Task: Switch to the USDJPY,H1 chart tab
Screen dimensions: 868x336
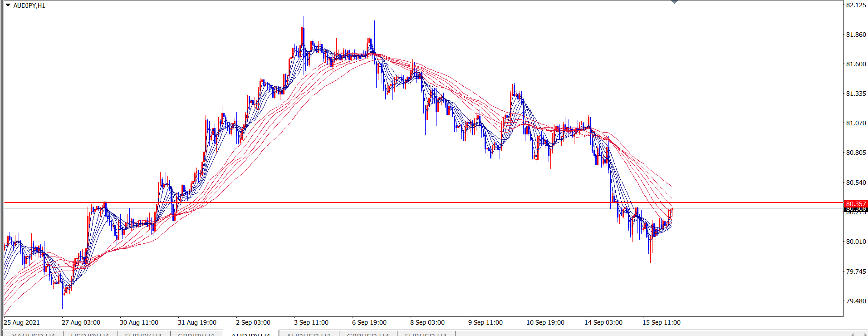Action: [x=90, y=334]
